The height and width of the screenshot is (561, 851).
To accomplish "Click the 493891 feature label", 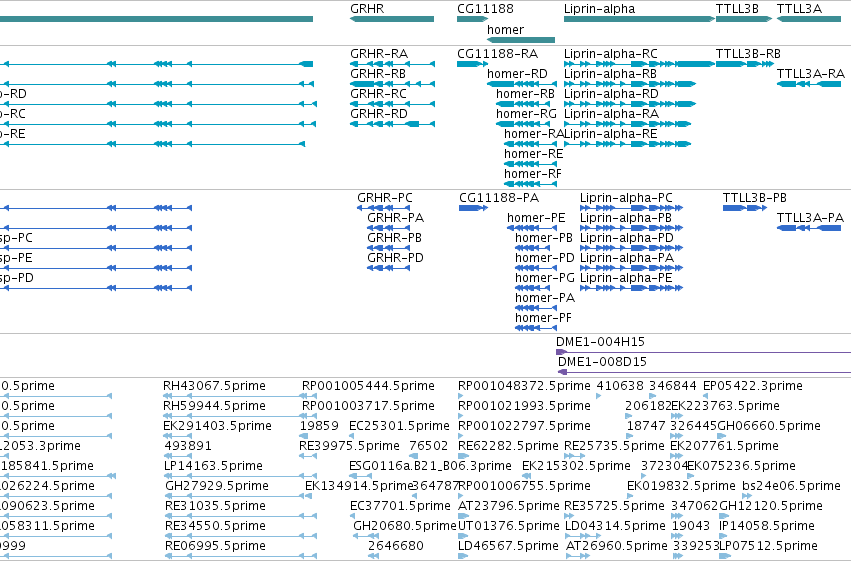I will coord(188,447).
